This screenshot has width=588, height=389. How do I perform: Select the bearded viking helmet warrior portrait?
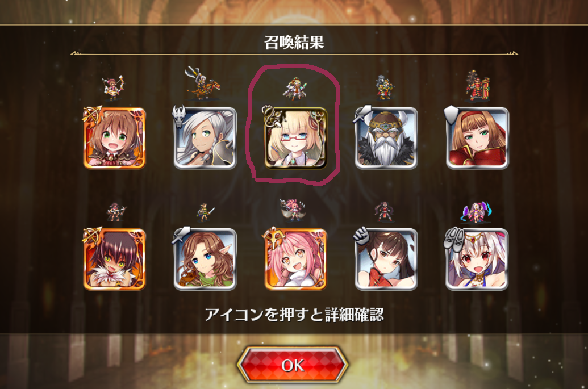click(x=386, y=139)
